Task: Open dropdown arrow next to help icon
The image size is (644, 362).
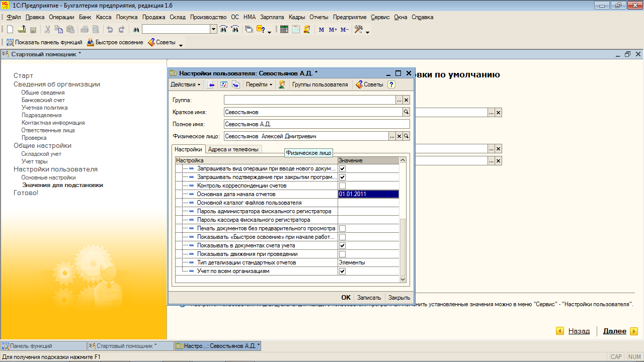Action: tap(269, 33)
